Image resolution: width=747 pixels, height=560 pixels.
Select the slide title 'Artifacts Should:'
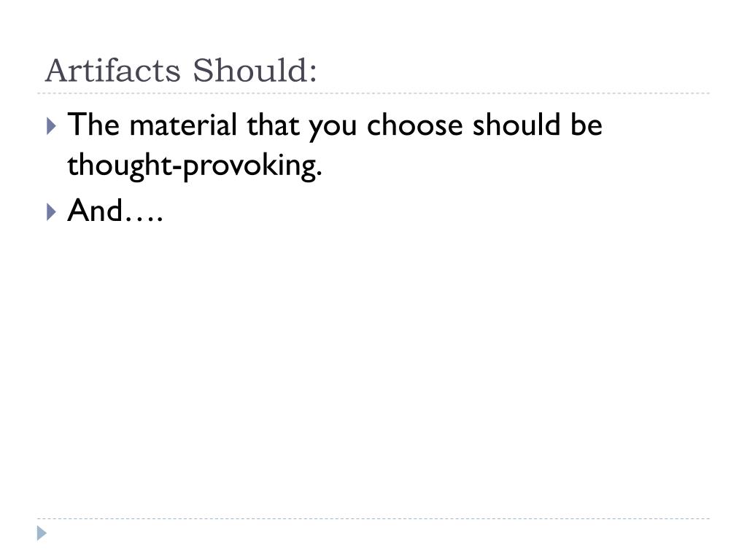point(181,71)
